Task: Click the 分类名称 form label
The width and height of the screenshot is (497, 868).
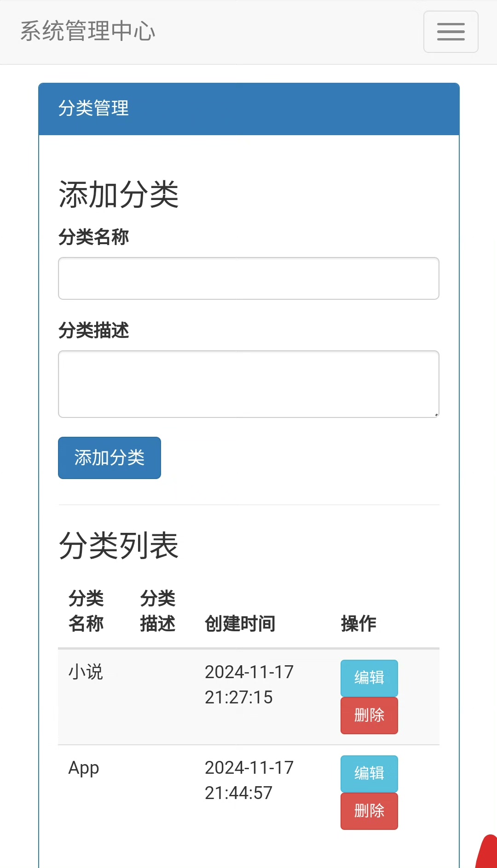Action: click(93, 237)
